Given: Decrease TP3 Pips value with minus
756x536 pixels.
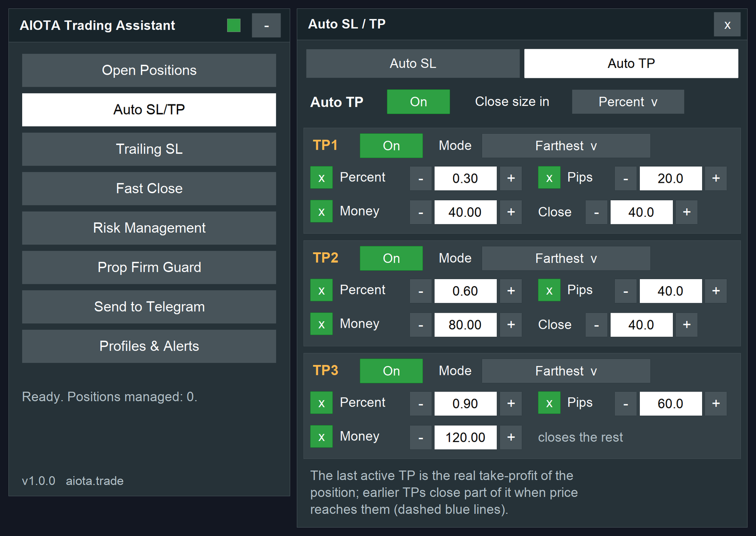Looking at the screenshot, I should click(x=626, y=404).
